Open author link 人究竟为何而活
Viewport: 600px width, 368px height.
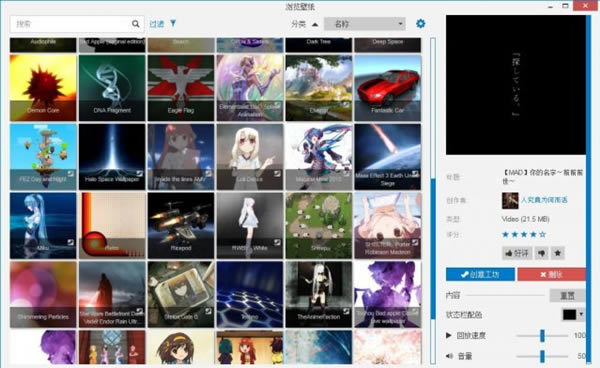click(x=544, y=200)
